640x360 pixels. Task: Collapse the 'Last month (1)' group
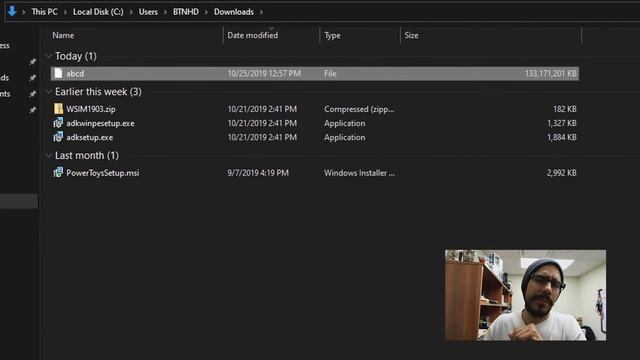49,156
